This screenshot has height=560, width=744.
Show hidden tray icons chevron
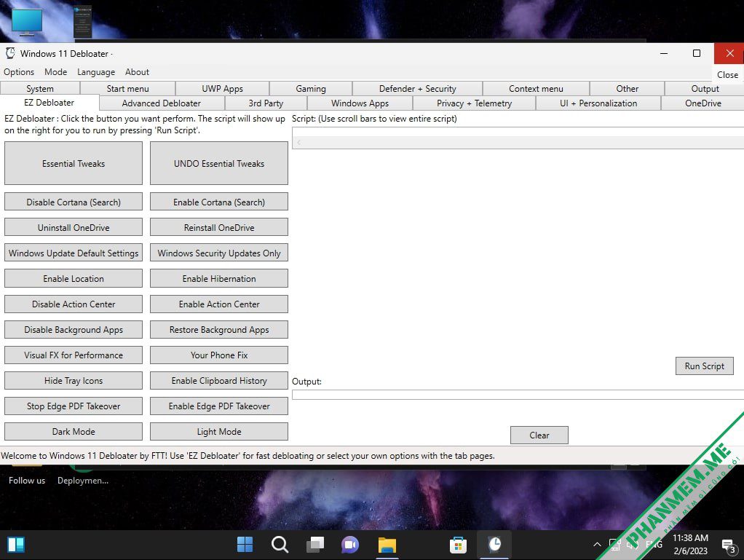597,544
